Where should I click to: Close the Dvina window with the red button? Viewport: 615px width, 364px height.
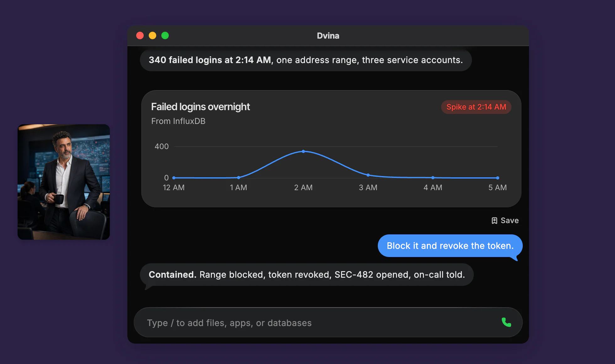140,35
